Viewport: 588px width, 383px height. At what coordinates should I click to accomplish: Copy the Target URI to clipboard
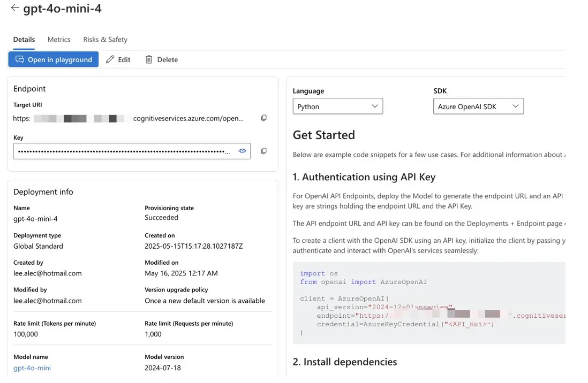pos(263,118)
